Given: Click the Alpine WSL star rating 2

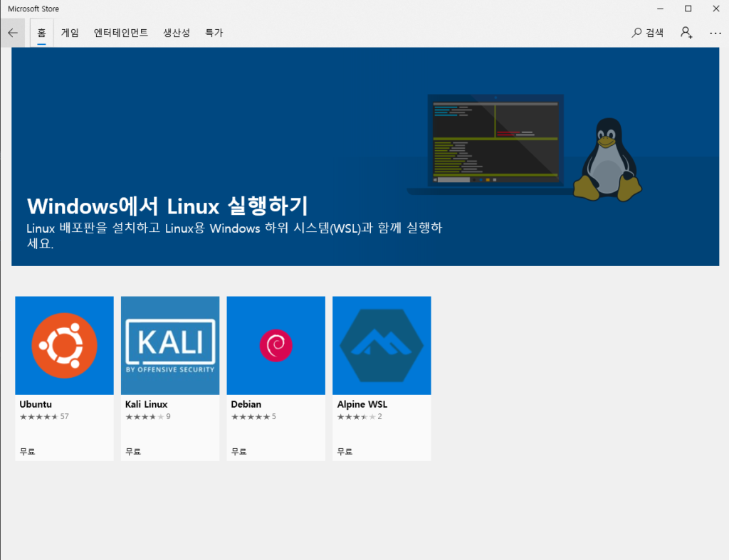Looking at the screenshot, I should pos(360,416).
